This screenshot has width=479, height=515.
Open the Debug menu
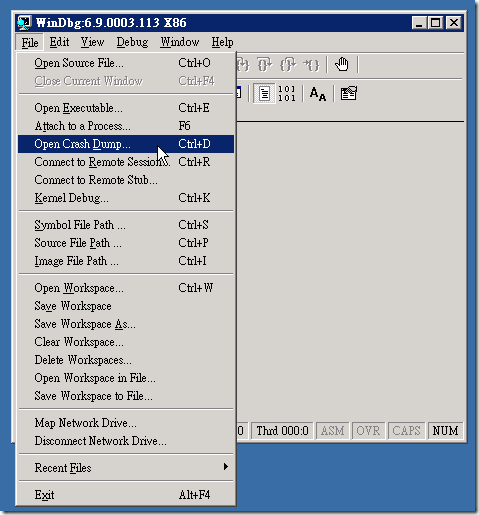pos(132,42)
